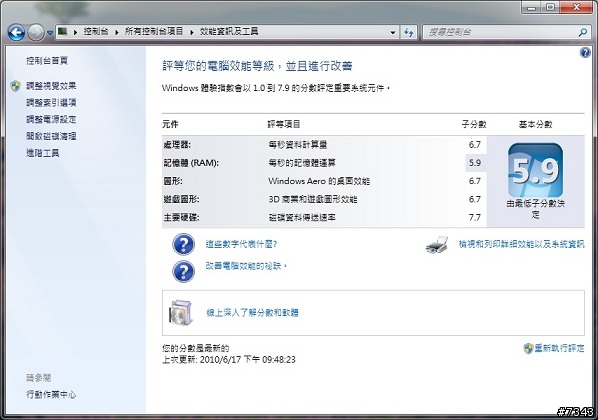Viewport: 598px width, 420px height.
Task: Open 調整索引選項 in the sidebar
Action: click(51, 103)
